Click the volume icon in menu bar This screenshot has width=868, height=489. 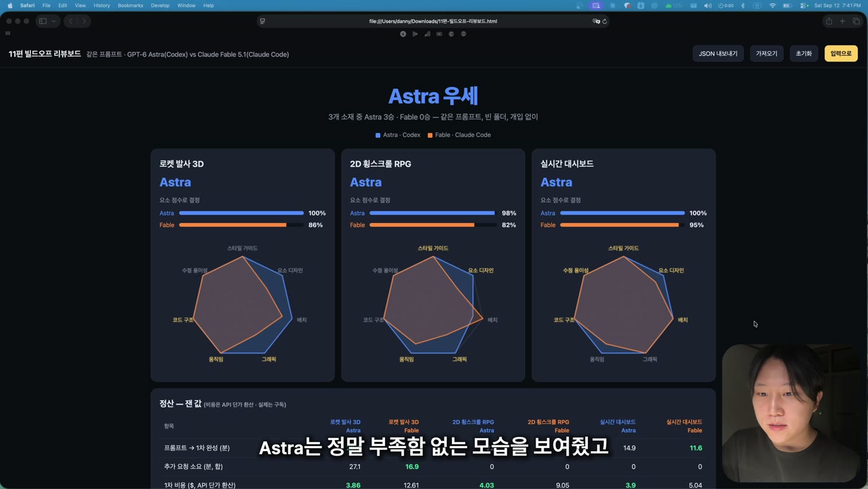(707, 6)
